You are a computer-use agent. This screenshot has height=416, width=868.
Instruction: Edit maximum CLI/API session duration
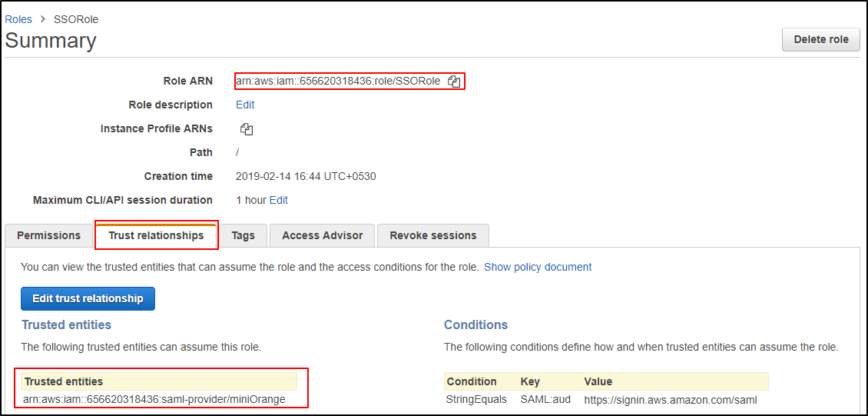[279, 200]
